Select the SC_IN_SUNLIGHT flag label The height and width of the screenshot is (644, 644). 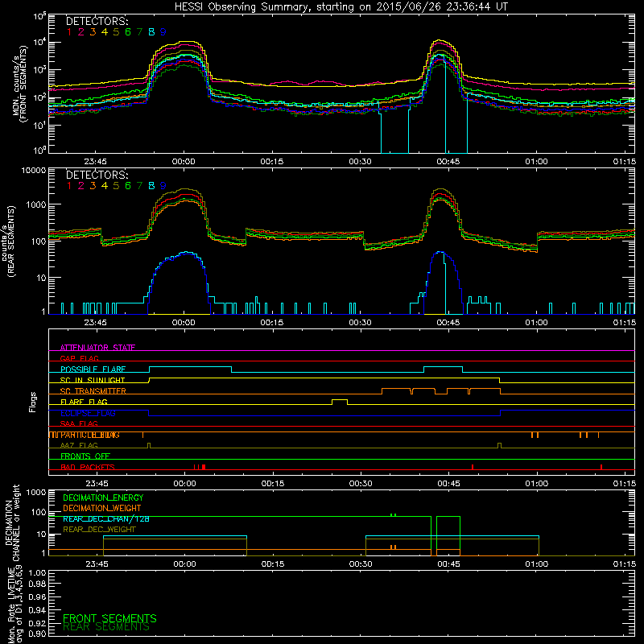93,380
